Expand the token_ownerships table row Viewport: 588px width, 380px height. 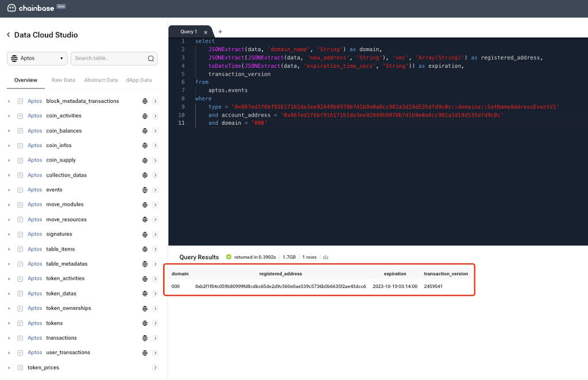9,308
